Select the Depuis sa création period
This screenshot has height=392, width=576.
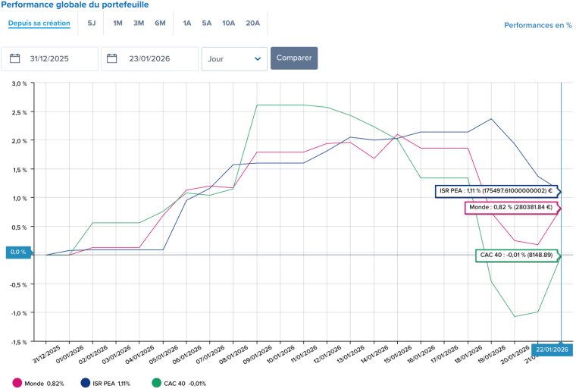coord(39,23)
